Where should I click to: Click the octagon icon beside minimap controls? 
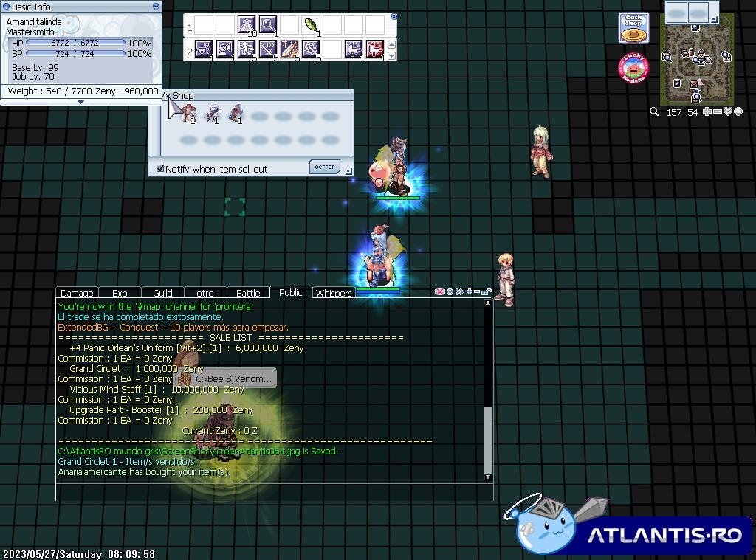[738, 112]
